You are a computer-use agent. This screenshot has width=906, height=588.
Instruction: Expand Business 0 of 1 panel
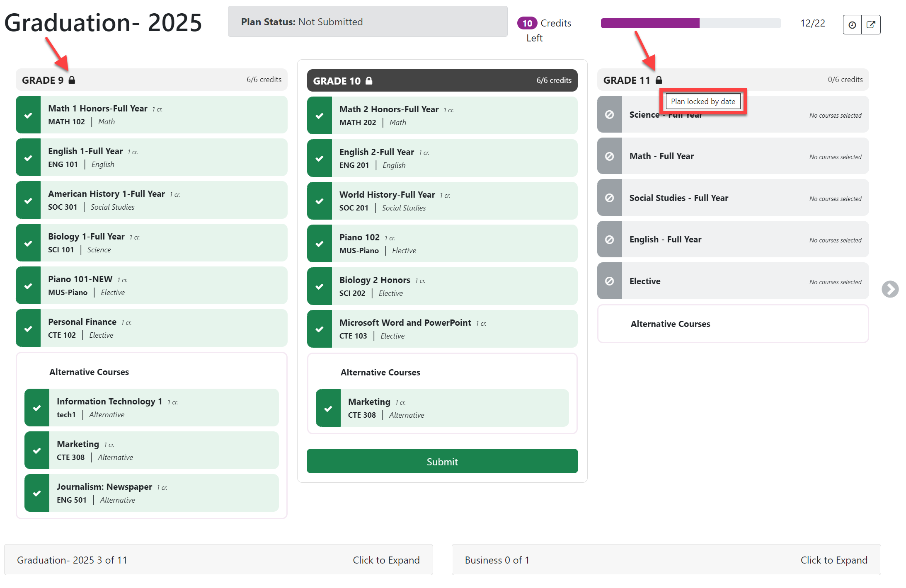[666, 560]
